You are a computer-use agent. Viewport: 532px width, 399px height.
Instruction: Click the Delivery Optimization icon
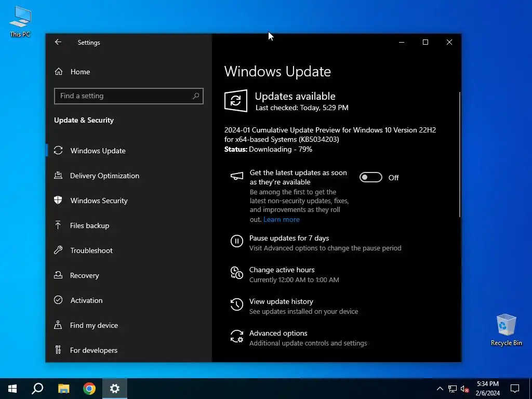coord(58,176)
